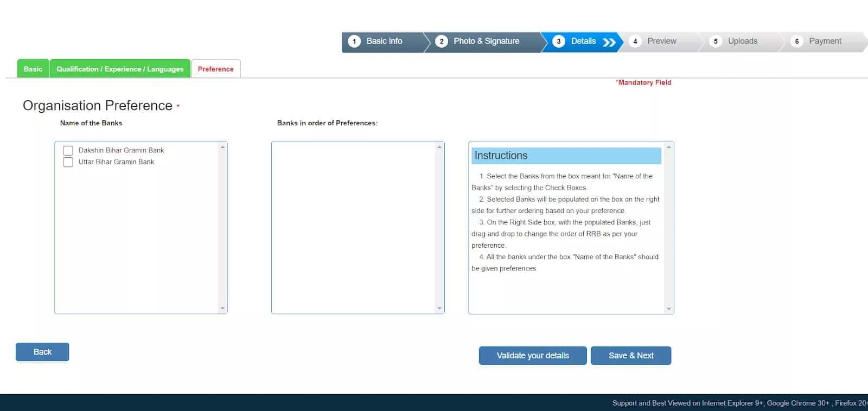The image size is (868, 411).
Task: Click the step 3 Details number icon
Action: pyautogui.click(x=559, y=41)
